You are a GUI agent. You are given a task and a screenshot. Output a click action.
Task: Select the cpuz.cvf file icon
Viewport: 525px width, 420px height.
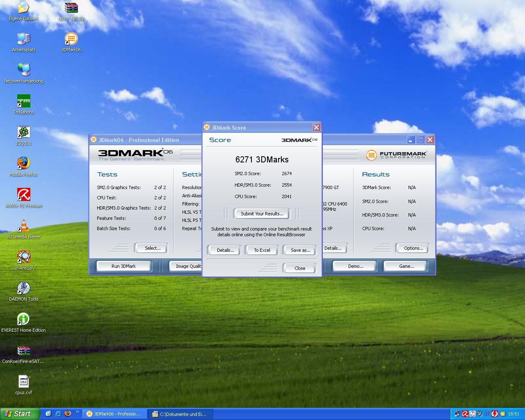[x=23, y=385]
